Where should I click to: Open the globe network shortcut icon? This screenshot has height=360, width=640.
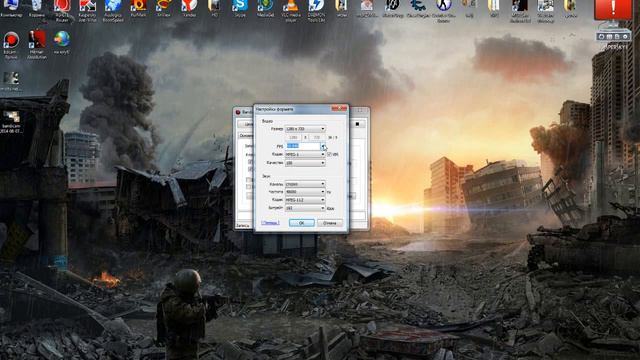(62, 42)
